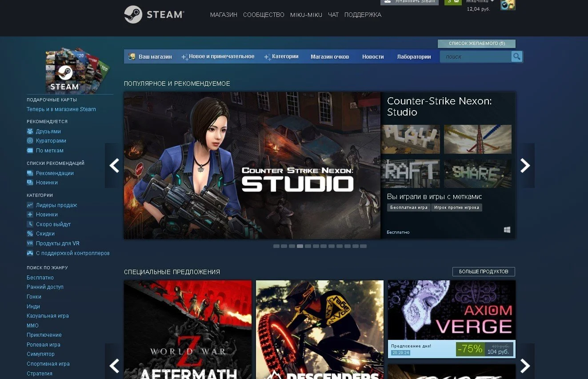Open the Axiom Verge daily deal
The image size is (588, 379).
click(x=452, y=319)
